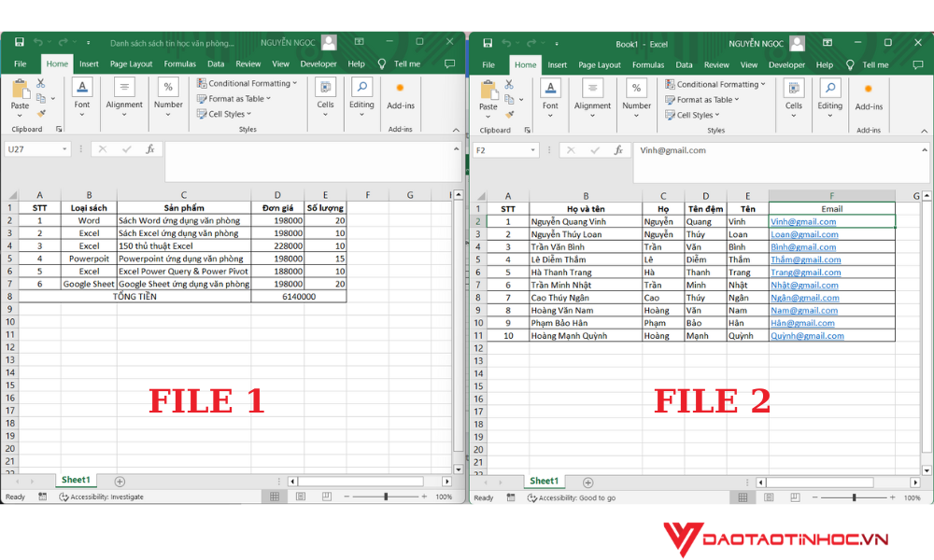Select column F header in Book1 window
Image resolution: width=934 pixels, height=560 pixels.
pyautogui.click(x=831, y=196)
